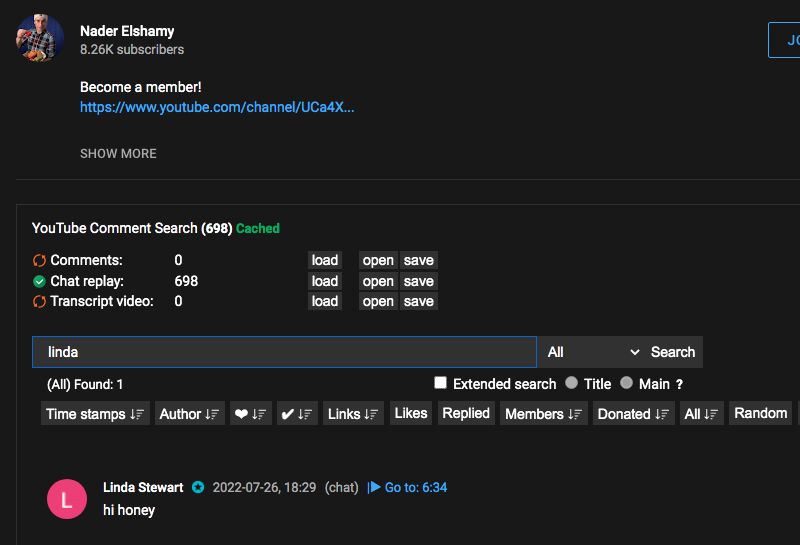Click the question mark help icon
The image size is (800, 545).
[x=679, y=384]
